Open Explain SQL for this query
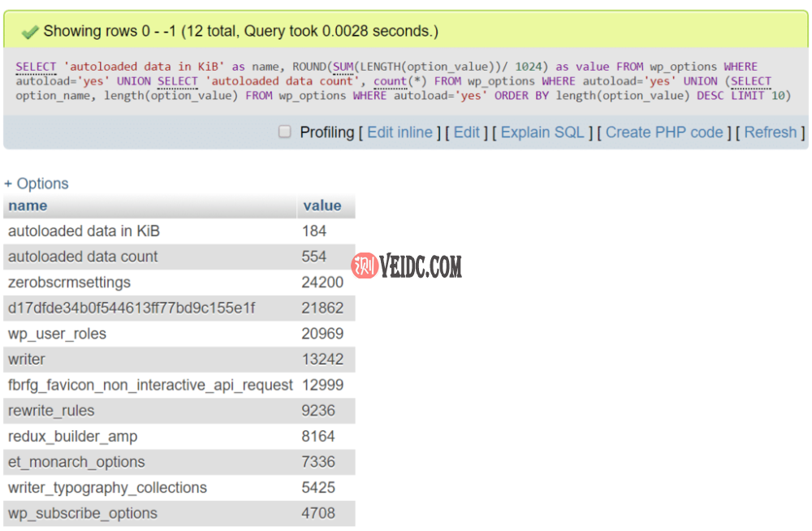The width and height of the screenshot is (812, 531). pos(542,132)
